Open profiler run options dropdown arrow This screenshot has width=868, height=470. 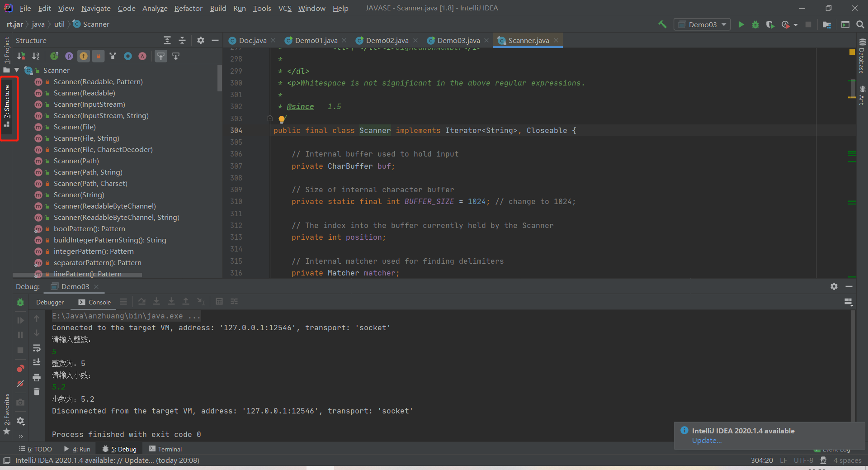[796, 24]
